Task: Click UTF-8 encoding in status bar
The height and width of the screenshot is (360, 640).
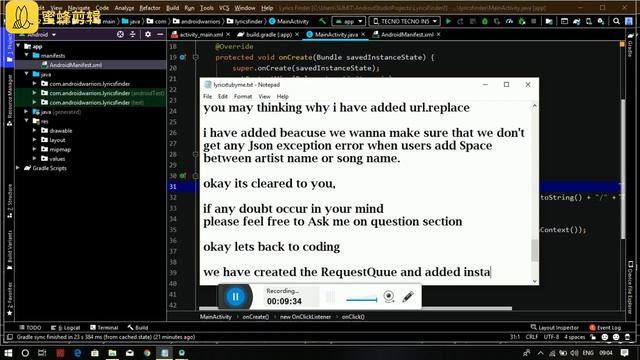Action: (551, 337)
